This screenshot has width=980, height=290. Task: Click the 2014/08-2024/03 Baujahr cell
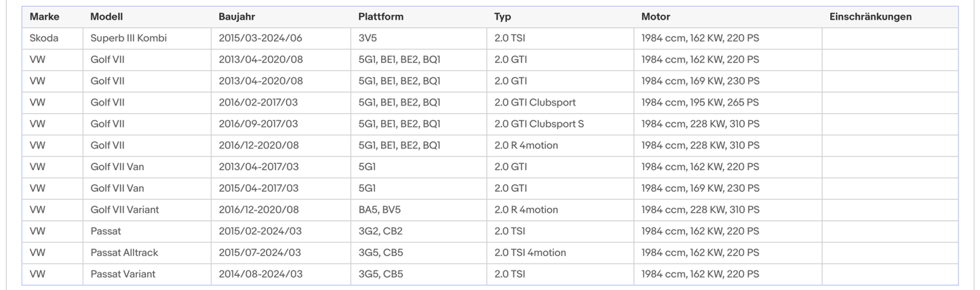pyautogui.click(x=260, y=274)
